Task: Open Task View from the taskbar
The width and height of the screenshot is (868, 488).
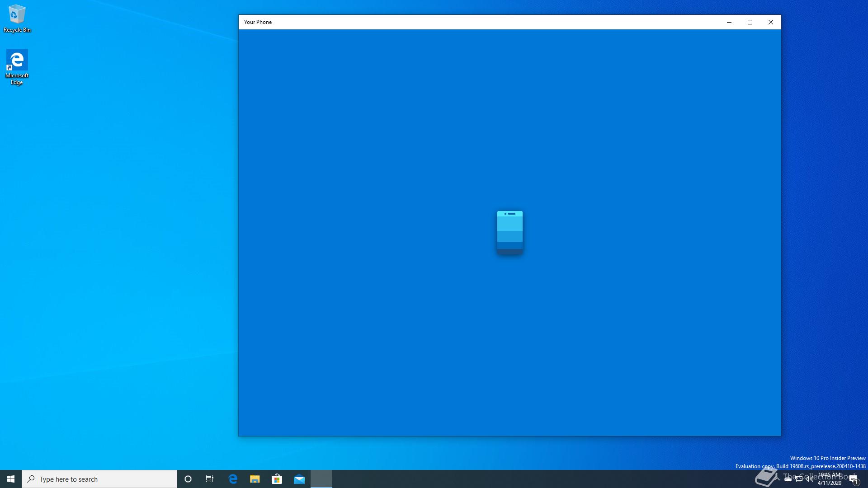Action: (x=210, y=479)
